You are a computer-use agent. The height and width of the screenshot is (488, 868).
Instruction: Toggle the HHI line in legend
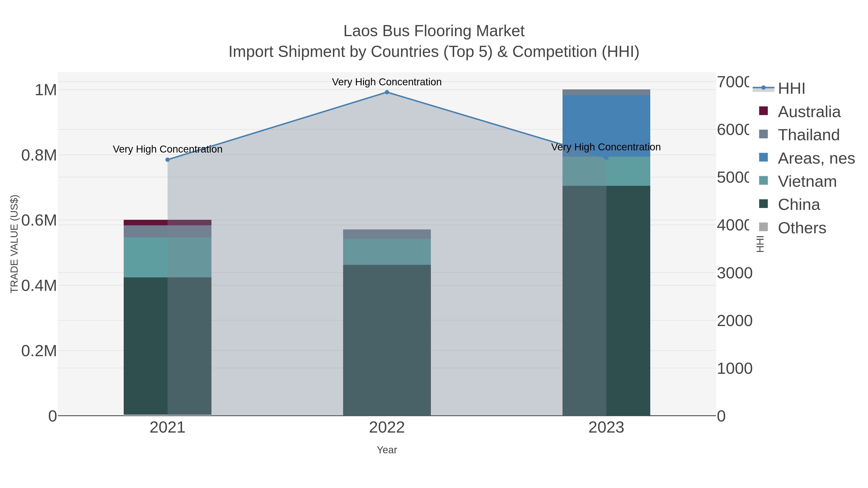tap(779, 88)
